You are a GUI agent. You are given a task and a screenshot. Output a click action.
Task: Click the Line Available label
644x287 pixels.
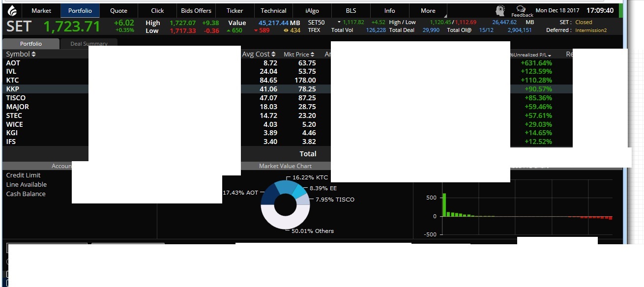(x=27, y=184)
